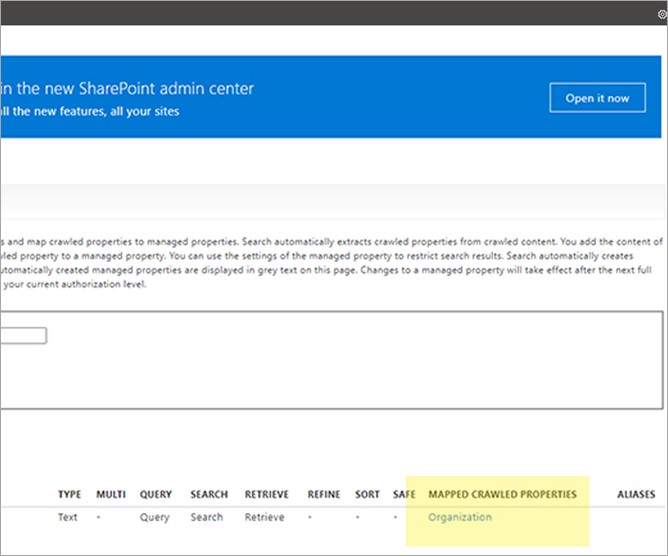Click the TYPE column header
668x556 pixels.
69,495
